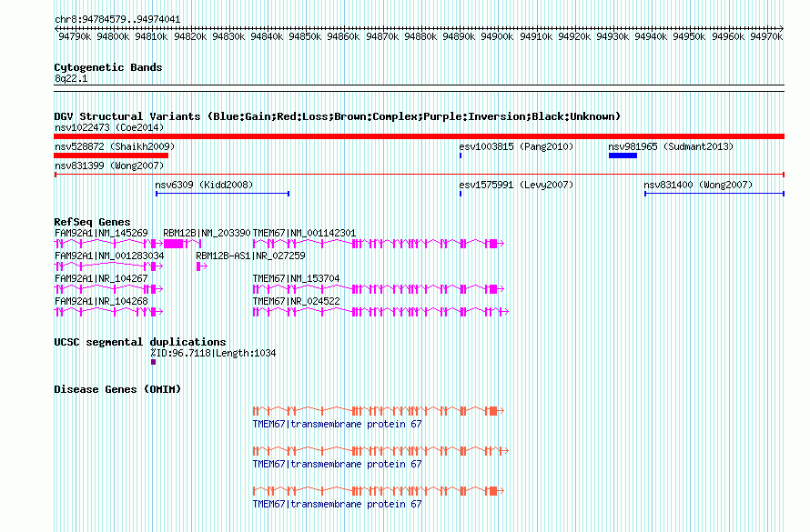Click the TMEM67|NM_001142301 gene label
This screenshot has height=532, width=810.
tap(304, 233)
